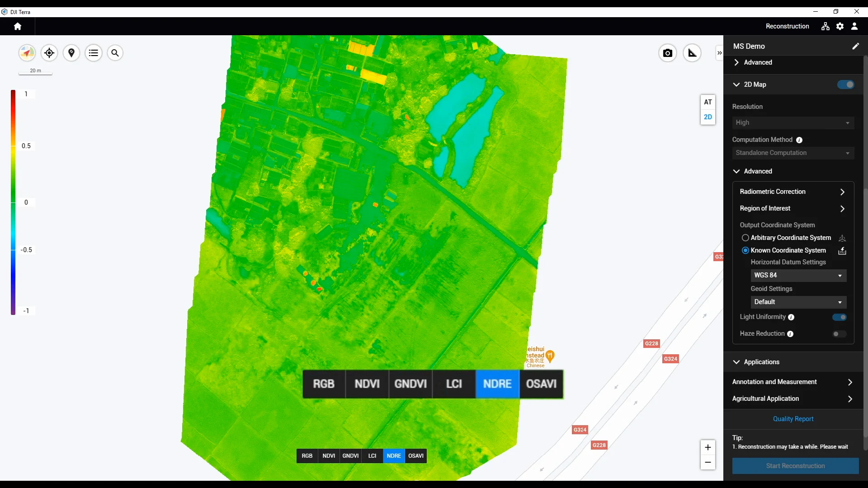The image size is (868, 488).
Task: Click the MS Demo project title
Action: click(749, 46)
